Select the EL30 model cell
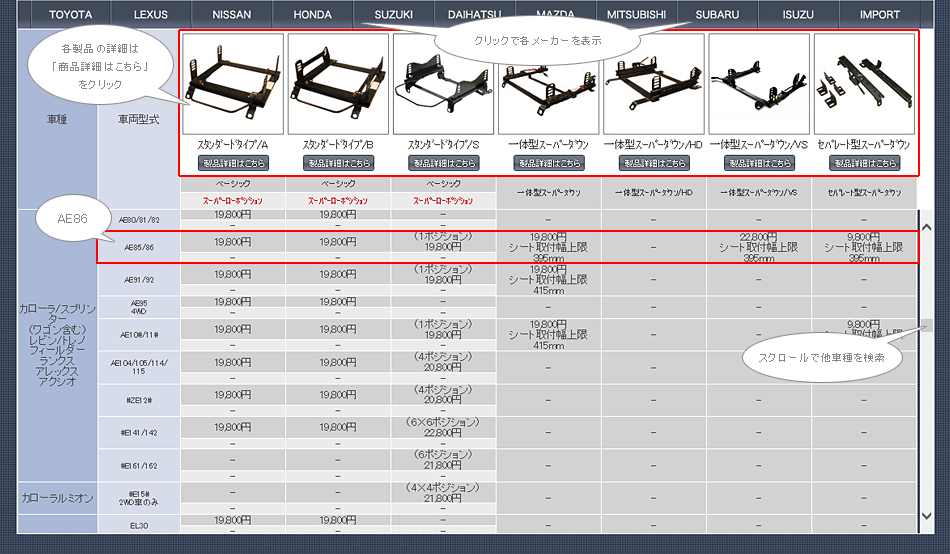Screen dimensions: 950x554 [139, 525]
